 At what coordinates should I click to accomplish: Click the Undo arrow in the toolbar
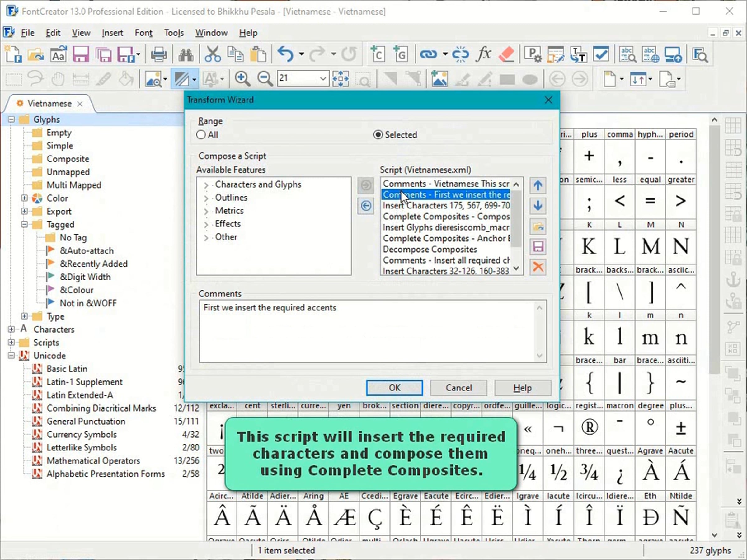click(x=286, y=54)
